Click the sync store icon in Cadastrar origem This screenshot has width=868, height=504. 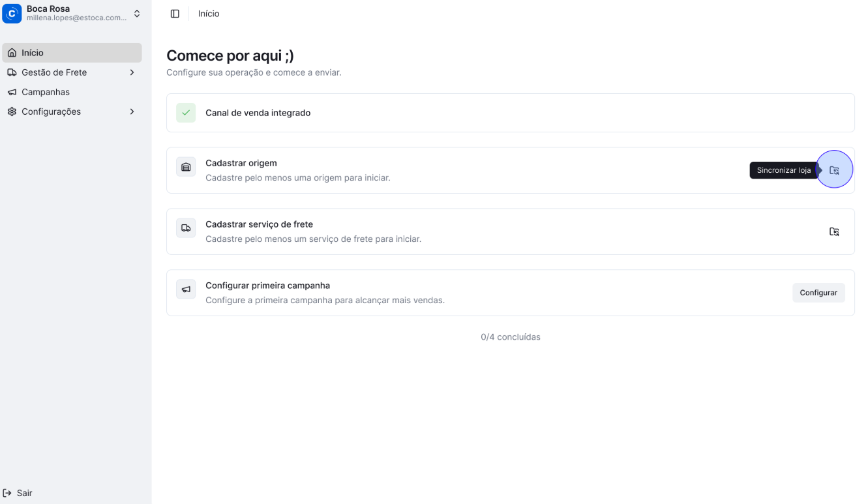[834, 170]
